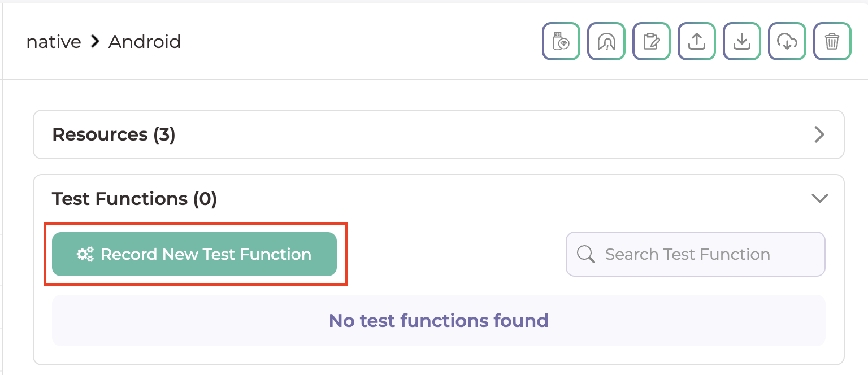Click the magnifier icon in search box
This screenshot has width=868, height=375.
(x=586, y=254)
